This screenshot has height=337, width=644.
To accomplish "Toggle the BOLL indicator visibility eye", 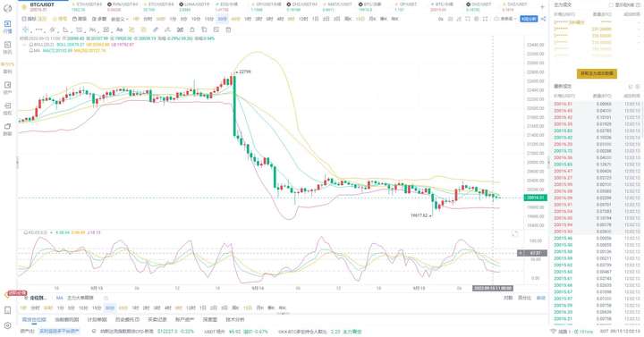I will coord(31,45).
